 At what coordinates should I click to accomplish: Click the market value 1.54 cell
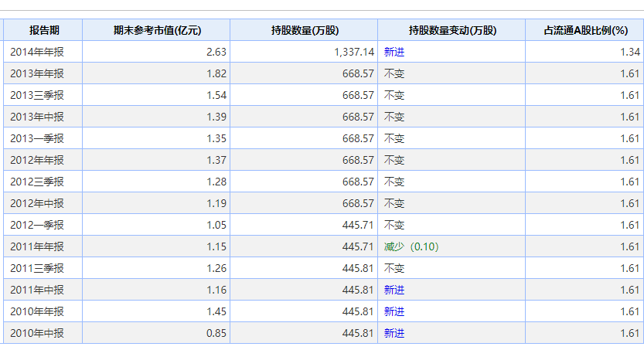pos(156,95)
